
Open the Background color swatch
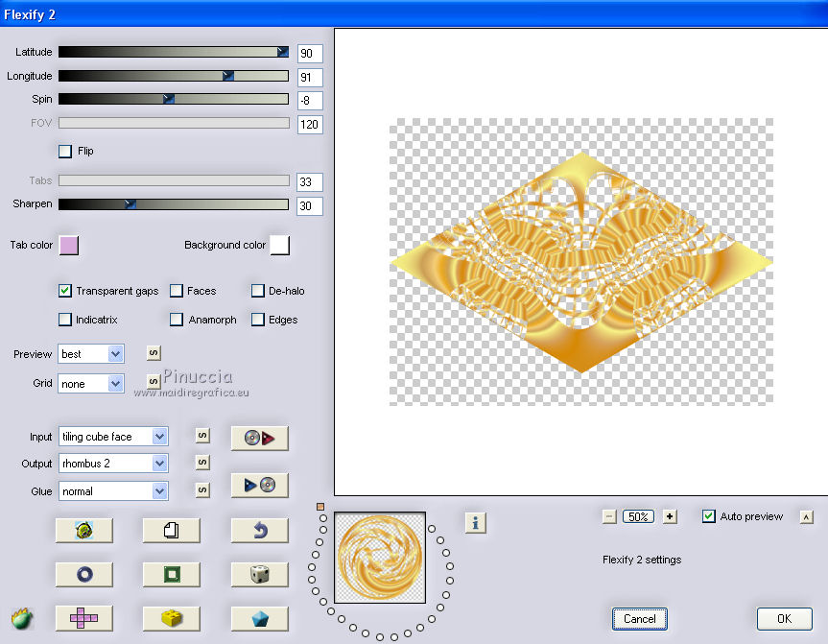coord(280,245)
